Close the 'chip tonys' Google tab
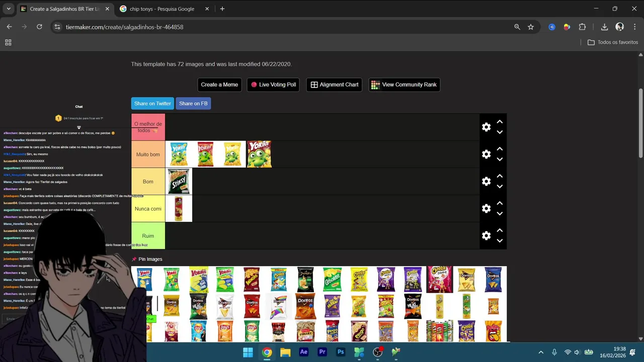 click(207, 9)
